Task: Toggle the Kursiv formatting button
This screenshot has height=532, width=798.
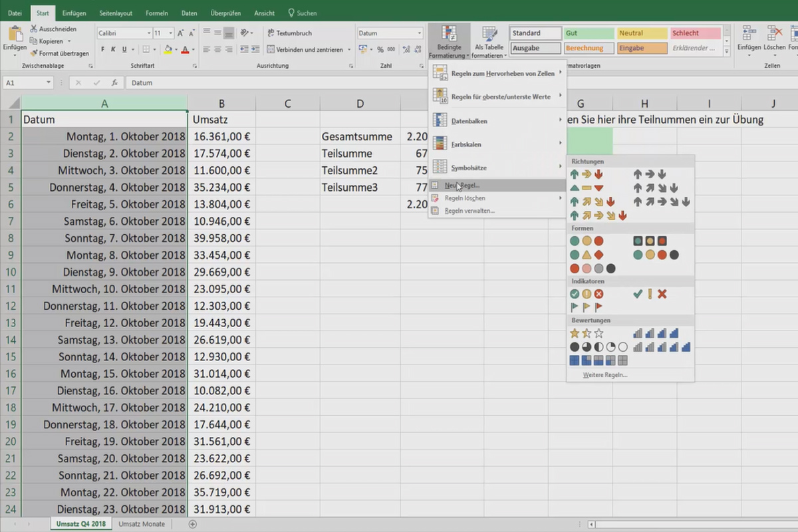Action: click(112, 49)
